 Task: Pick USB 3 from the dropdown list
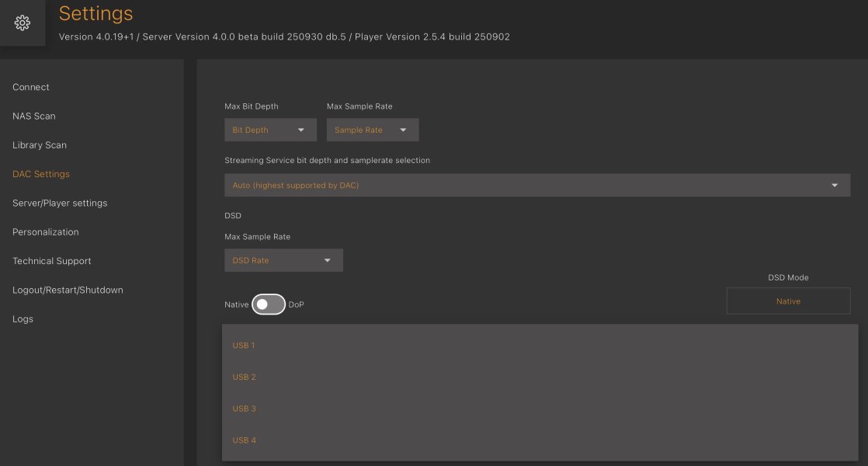click(x=244, y=409)
